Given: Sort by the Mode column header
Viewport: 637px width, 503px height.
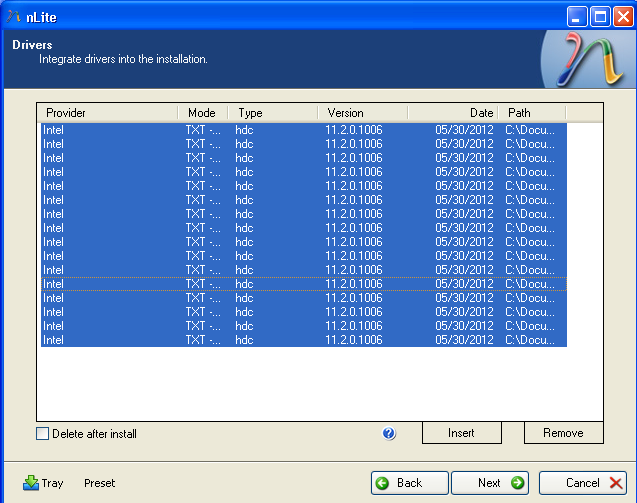Looking at the screenshot, I should (x=203, y=113).
